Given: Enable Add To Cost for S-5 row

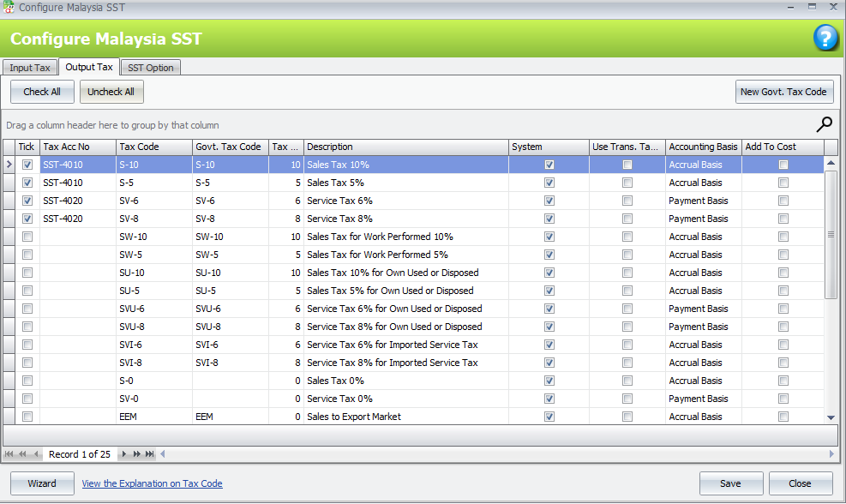Looking at the screenshot, I should [783, 183].
